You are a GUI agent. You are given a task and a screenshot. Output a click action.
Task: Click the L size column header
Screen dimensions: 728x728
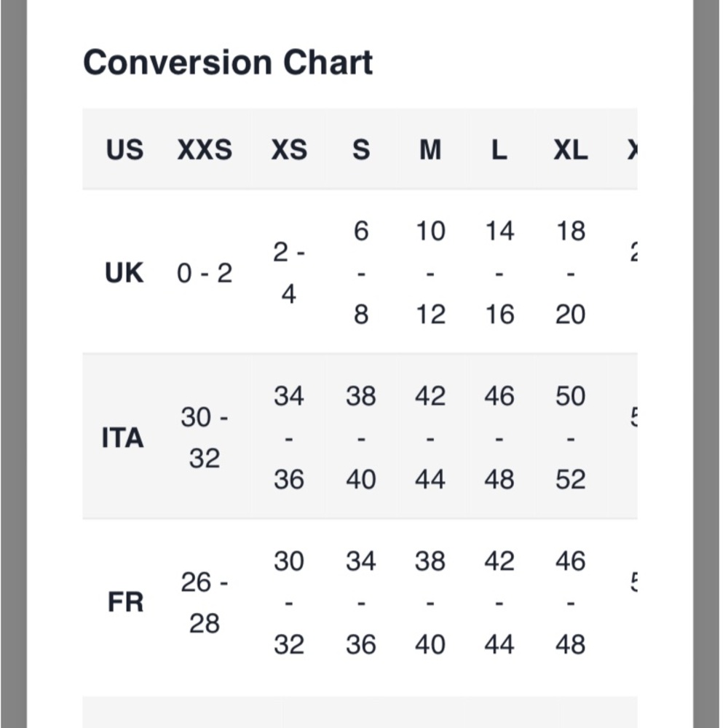click(x=499, y=149)
